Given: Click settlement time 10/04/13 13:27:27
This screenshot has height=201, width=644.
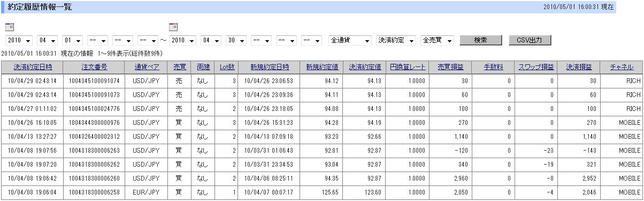Looking at the screenshot, I should point(32,136).
